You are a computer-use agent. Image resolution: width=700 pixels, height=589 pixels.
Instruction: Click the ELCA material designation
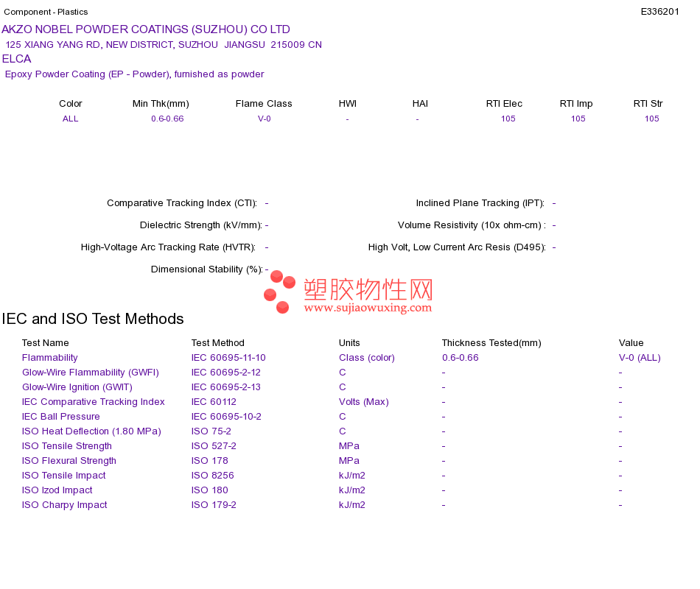click(16, 59)
